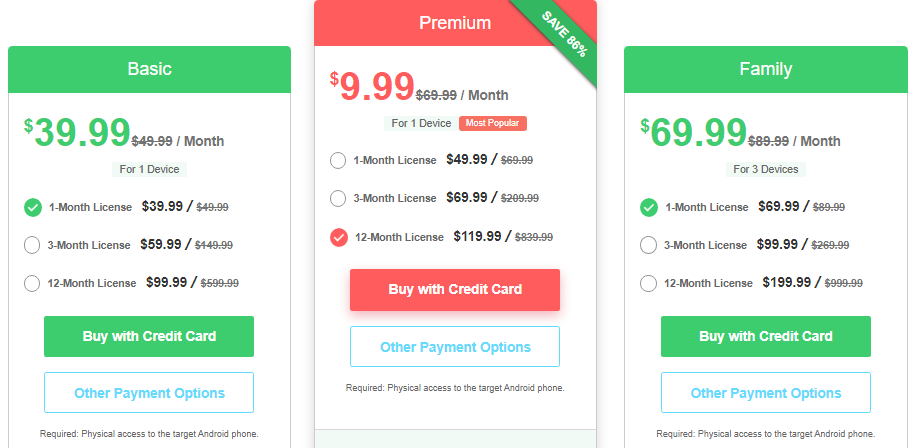Click the Family plan header
The image size is (920, 448).
tap(766, 69)
